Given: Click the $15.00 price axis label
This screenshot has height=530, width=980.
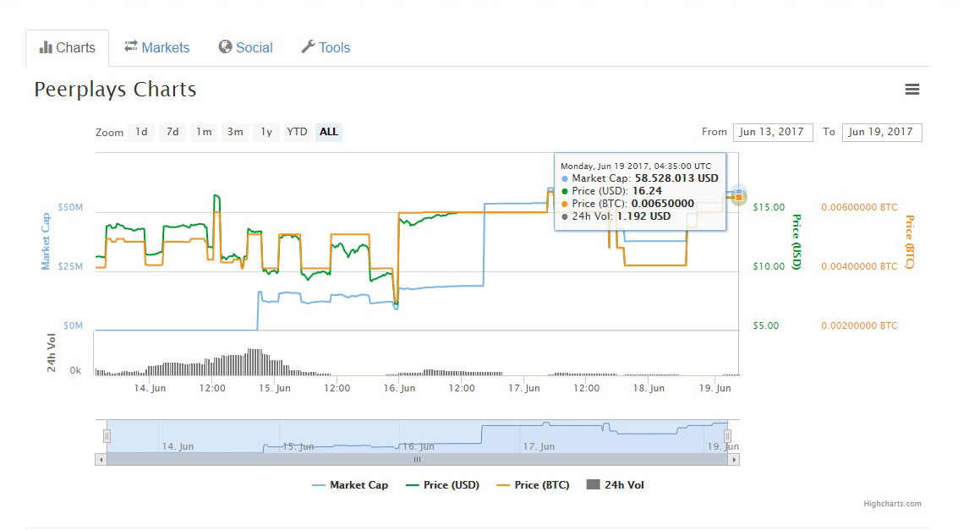Looking at the screenshot, I should (769, 207).
